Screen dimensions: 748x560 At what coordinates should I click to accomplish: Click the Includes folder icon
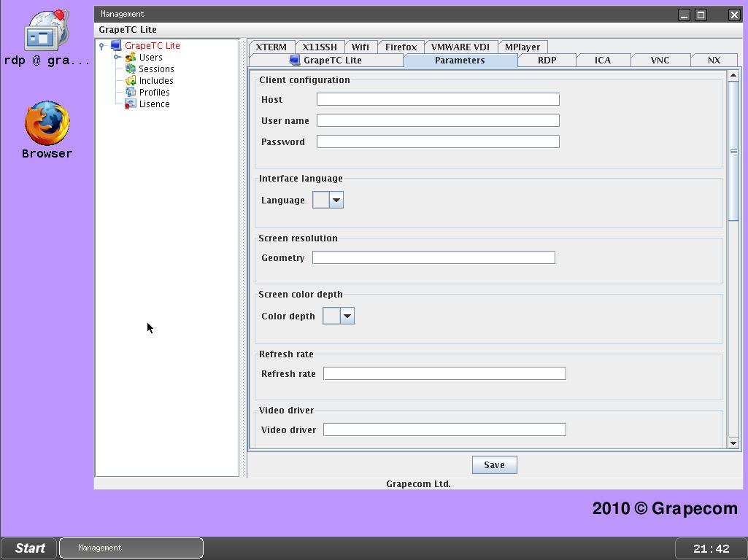pos(131,81)
